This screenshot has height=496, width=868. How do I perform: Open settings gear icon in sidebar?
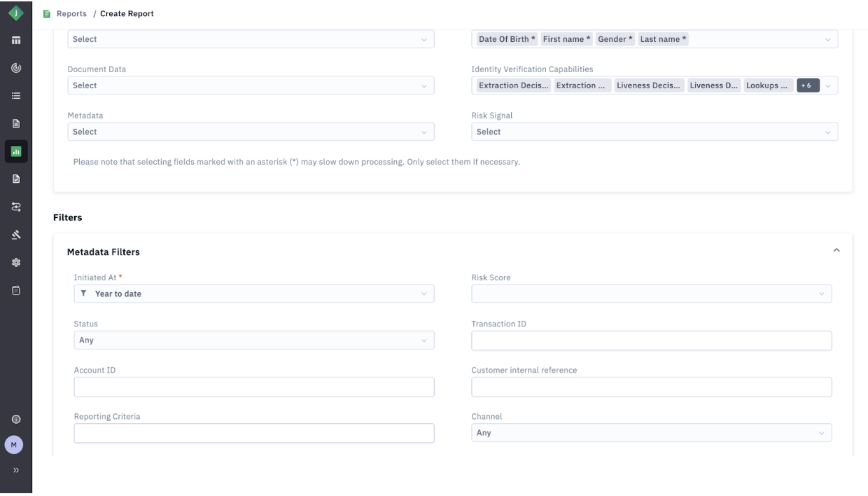point(15,263)
